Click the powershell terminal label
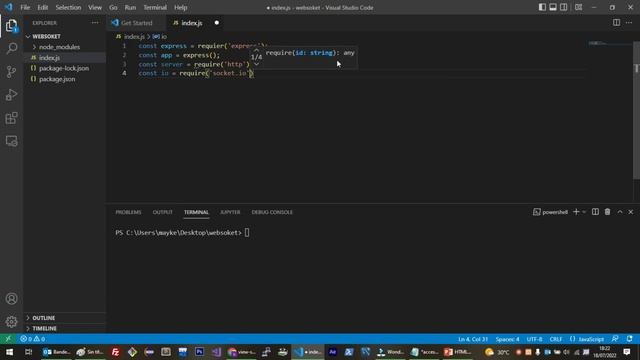This screenshot has width=640, height=360. coord(551,212)
